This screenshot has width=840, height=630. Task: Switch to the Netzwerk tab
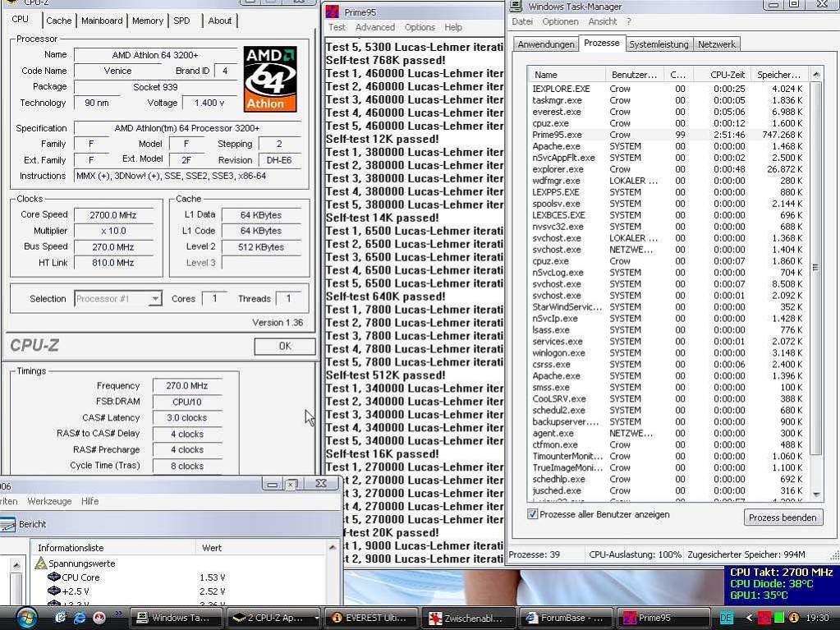(717, 44)
